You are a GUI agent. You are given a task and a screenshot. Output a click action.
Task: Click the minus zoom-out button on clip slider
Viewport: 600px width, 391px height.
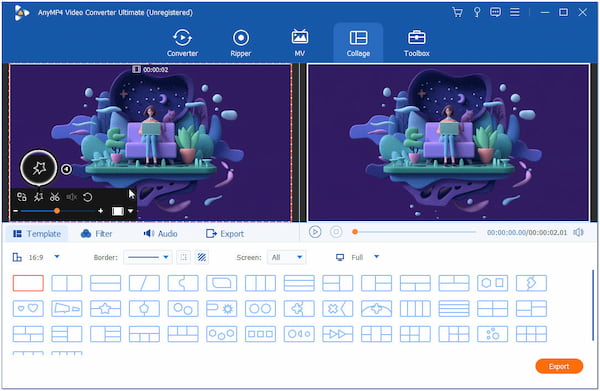coord(15,211)
